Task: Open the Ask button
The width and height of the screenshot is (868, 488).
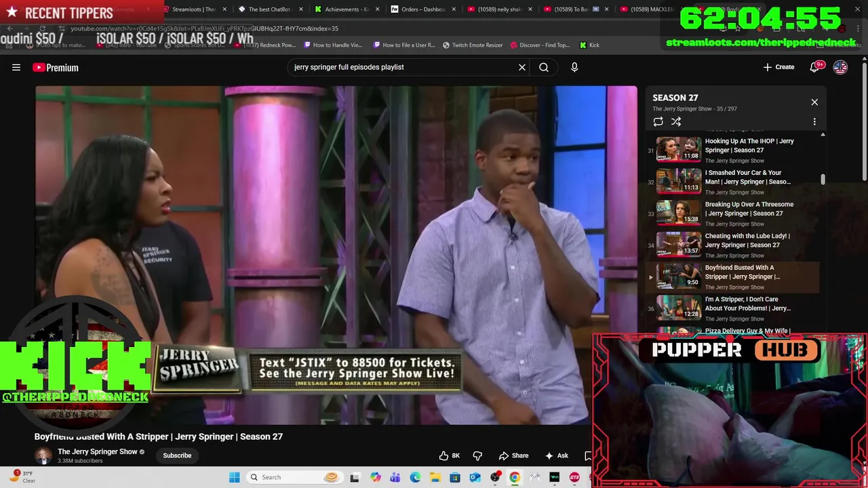Action: tap(556, 455)
